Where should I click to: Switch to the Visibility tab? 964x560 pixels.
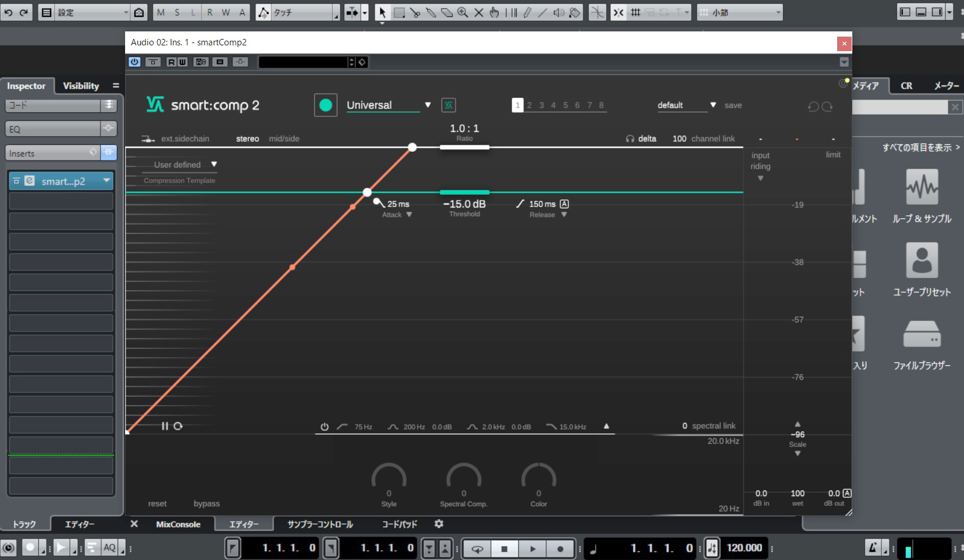[x=81, y=86]
